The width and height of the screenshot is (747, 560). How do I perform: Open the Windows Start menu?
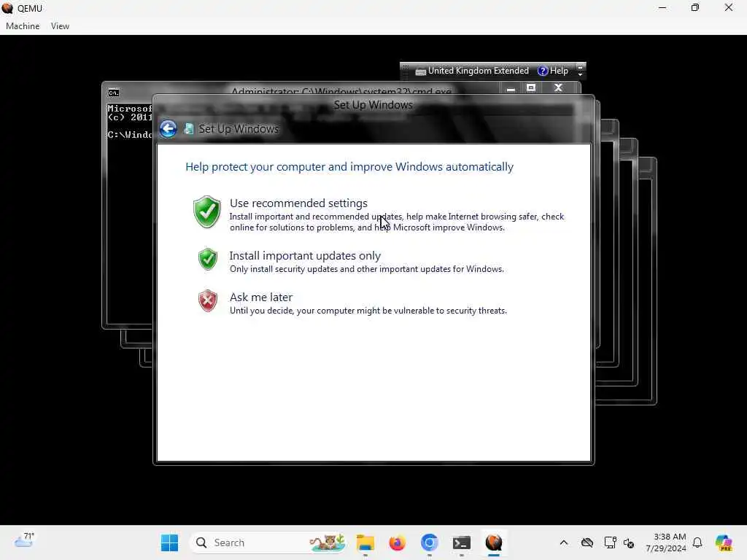click(169, 542)
